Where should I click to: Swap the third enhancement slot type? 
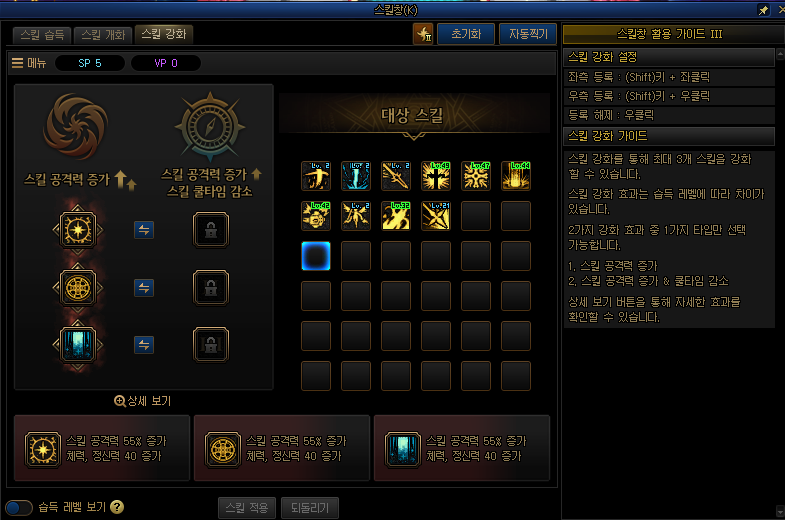click(144, 345)
